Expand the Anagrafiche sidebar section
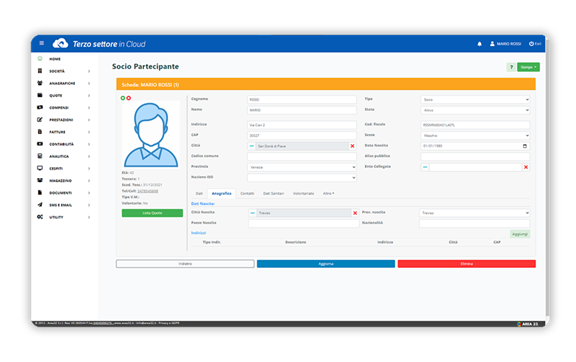This screenshot has width=576, height=362. 64,83
